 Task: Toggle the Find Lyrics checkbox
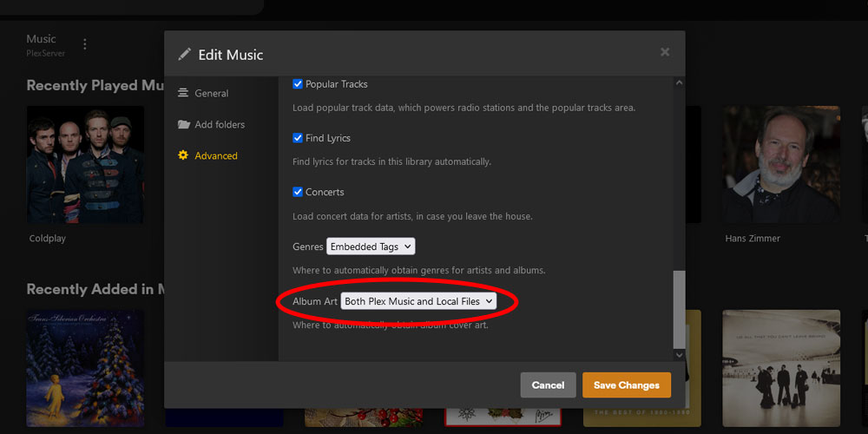point(297,138)
